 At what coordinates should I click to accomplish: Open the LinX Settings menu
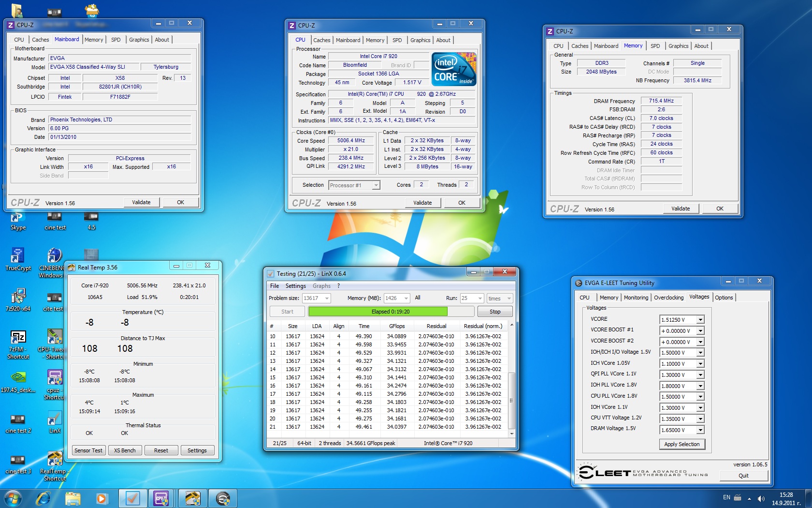click(295, 286)
